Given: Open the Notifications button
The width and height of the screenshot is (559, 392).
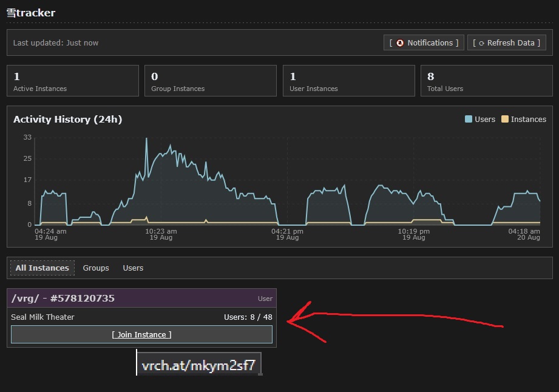Looking at the screenshot, I should click(424, 42).
